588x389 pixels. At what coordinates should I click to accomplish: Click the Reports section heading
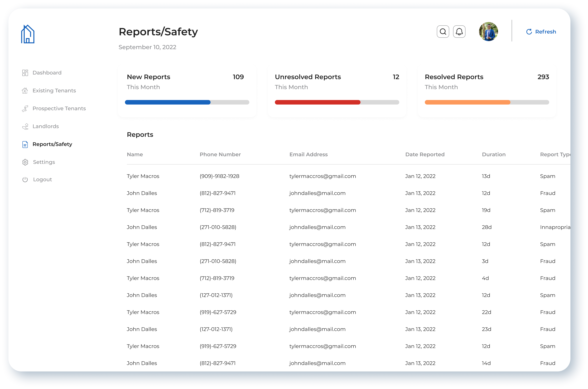pyautogui.click(x=140, y=135)
